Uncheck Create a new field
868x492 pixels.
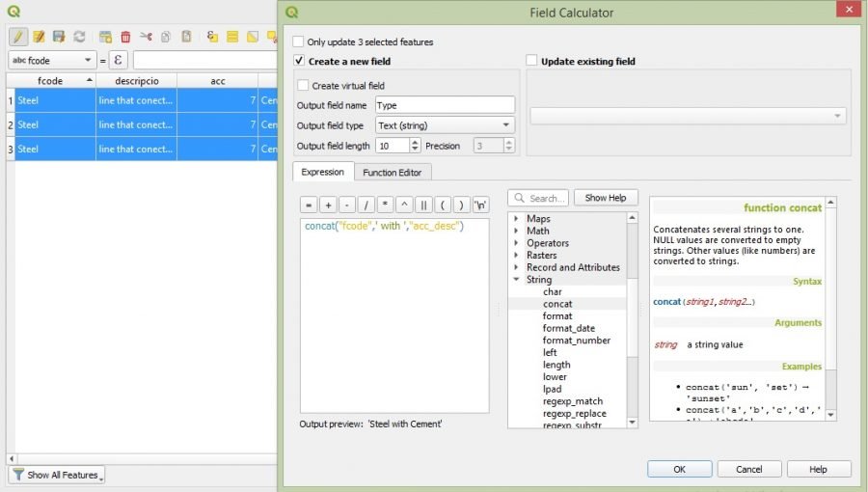click(299, 62)
